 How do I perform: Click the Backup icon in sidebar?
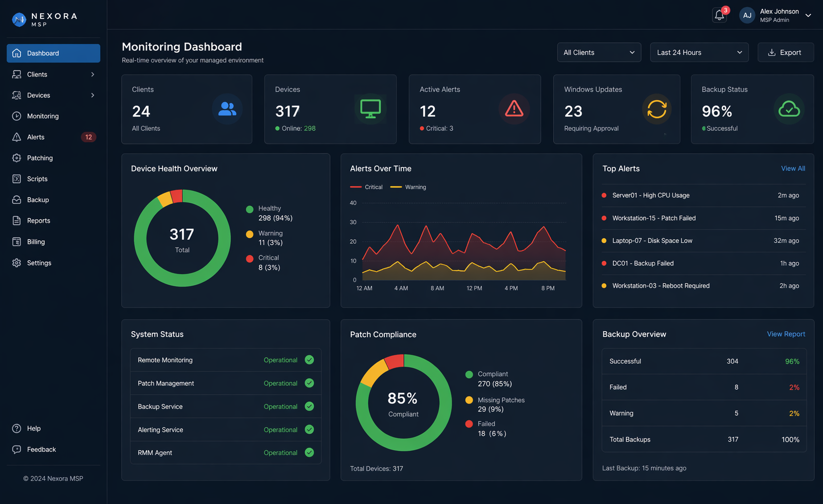pyautogui.click(x=17, y=200)
